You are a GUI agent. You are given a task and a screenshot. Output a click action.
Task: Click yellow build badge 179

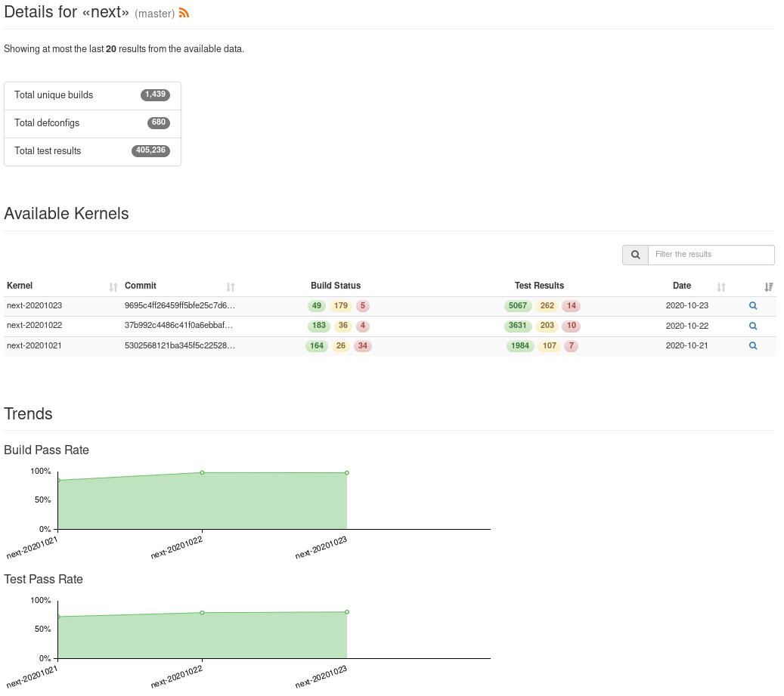pyautogui.click(x=341, y=306)
